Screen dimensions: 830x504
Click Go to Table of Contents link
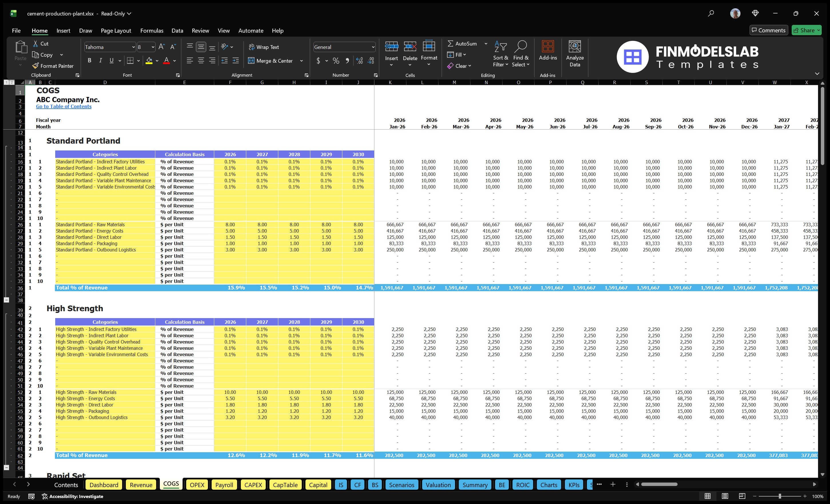[x=64, y=106]
